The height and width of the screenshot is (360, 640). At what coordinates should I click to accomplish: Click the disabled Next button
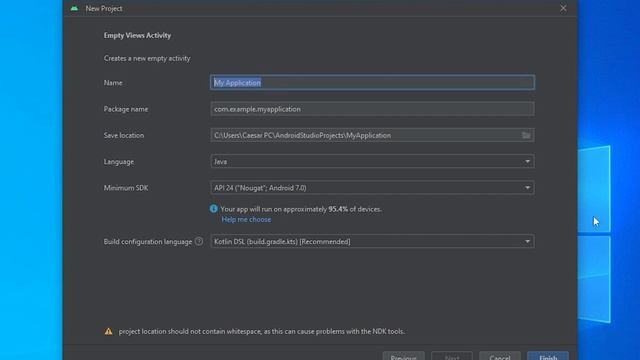[x=452, y=356]
